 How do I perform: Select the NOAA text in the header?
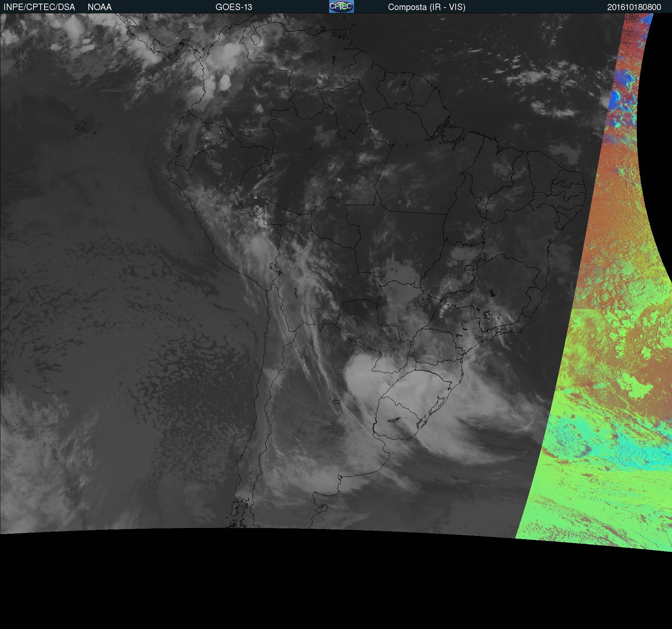point(100,7)
